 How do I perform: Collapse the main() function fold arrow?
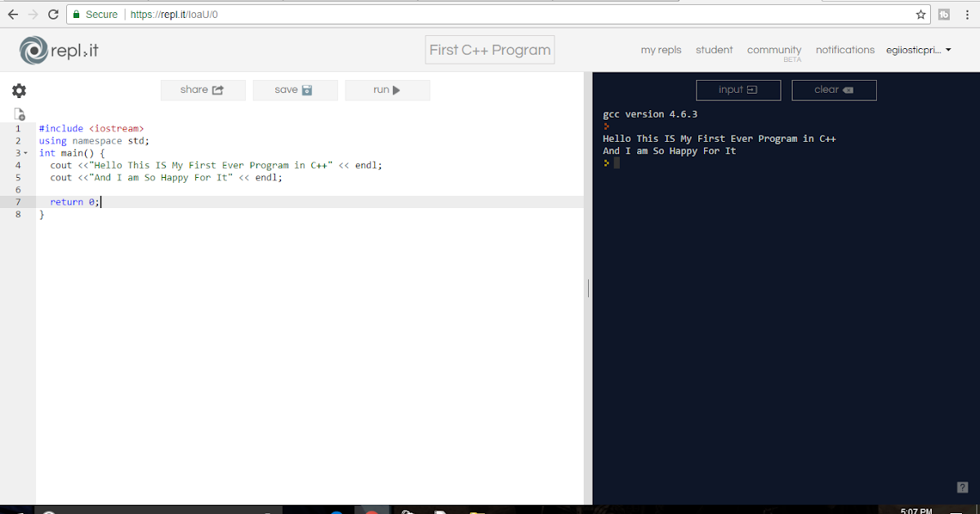pos(25,153)
